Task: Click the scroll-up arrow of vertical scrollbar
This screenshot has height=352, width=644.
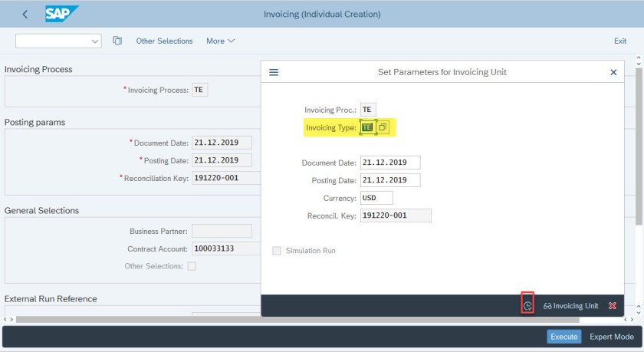Action: (x=639, y=58)
